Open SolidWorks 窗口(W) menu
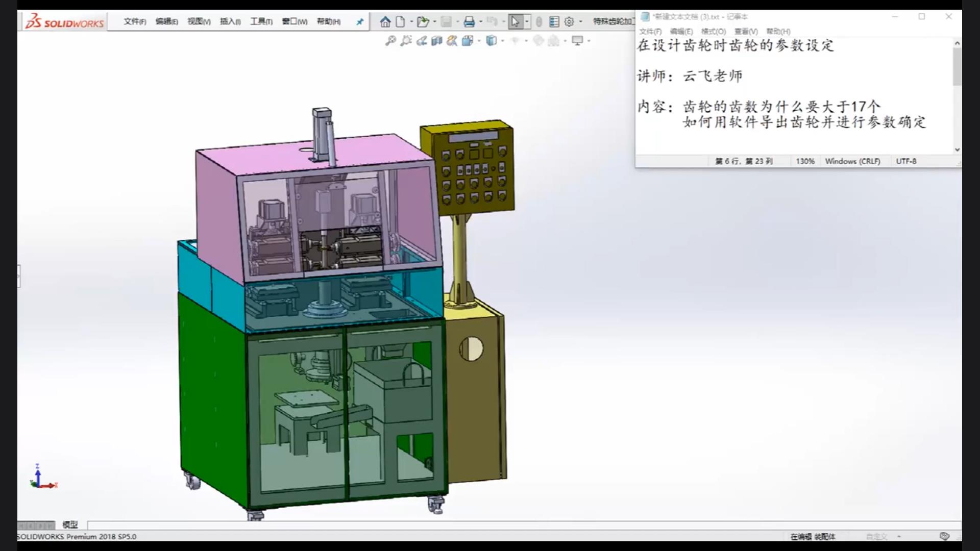This screenshot has width=980, height=551. [x=295, y=21]
